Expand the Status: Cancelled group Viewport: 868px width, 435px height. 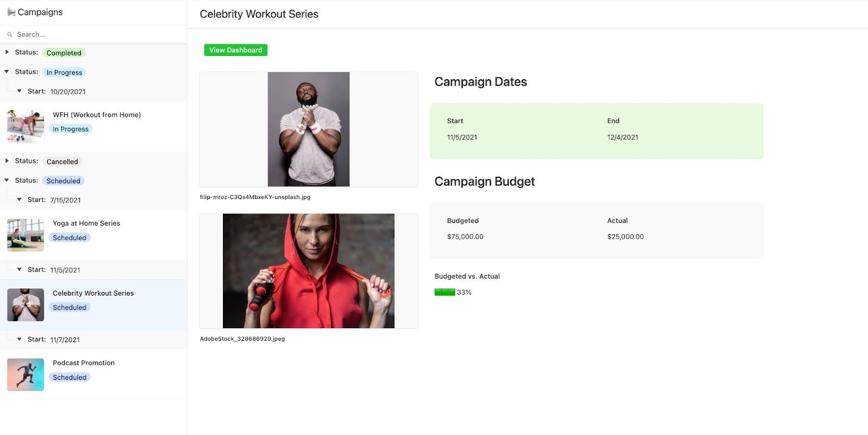pos(7,161)
